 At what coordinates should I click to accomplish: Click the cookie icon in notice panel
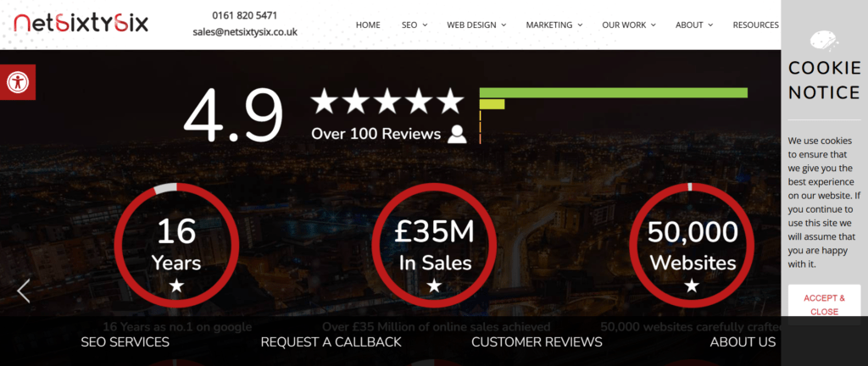(824, 41)
